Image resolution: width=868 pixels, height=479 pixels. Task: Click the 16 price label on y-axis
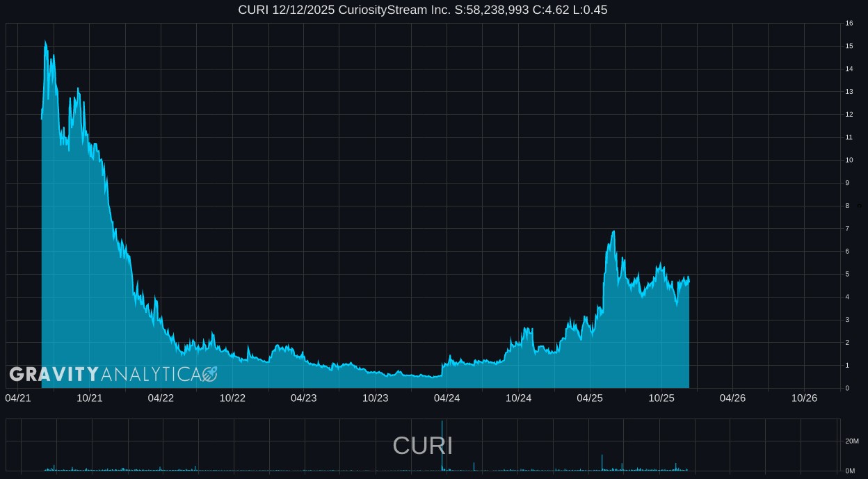(849, 23)
